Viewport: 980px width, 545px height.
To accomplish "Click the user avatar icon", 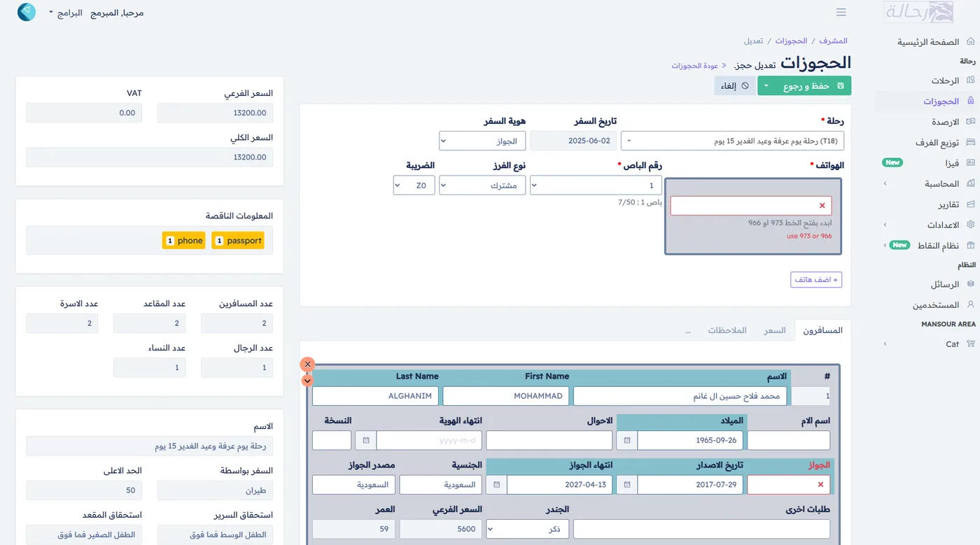I will click(27, 12).
